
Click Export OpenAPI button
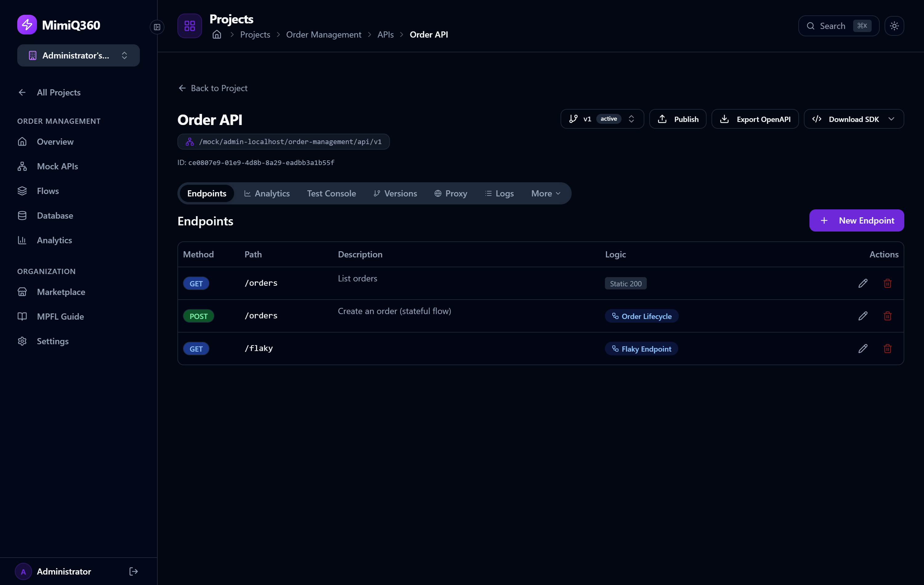(x=755, y=119)
